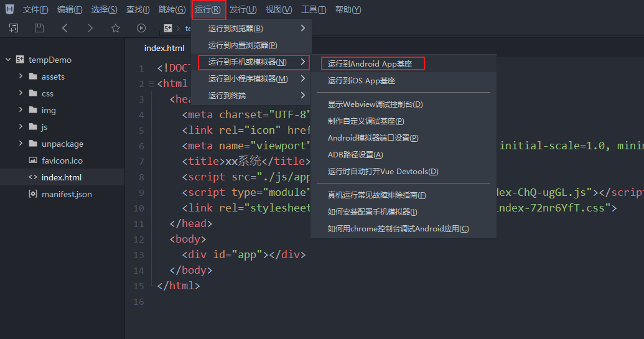Select index.html in project tree
The image size is (644, 339).
(x=62, y=177)
